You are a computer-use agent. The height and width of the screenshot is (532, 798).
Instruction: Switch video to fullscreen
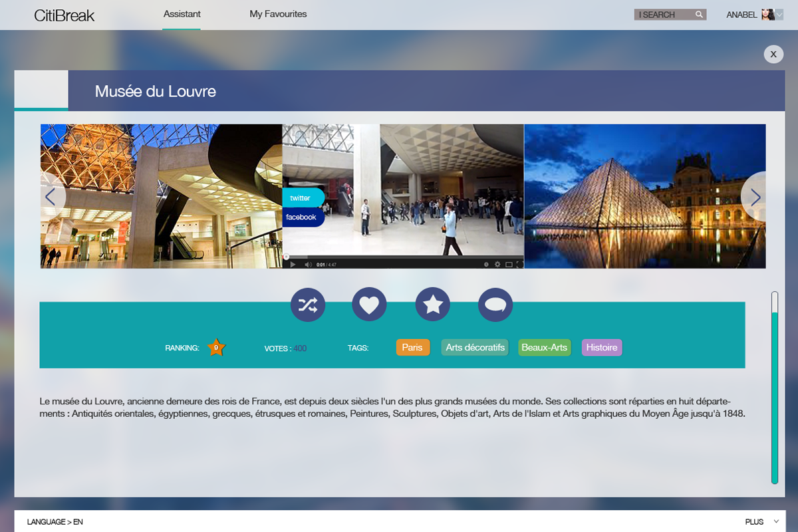pyautogui.click(x=519, y=265)
